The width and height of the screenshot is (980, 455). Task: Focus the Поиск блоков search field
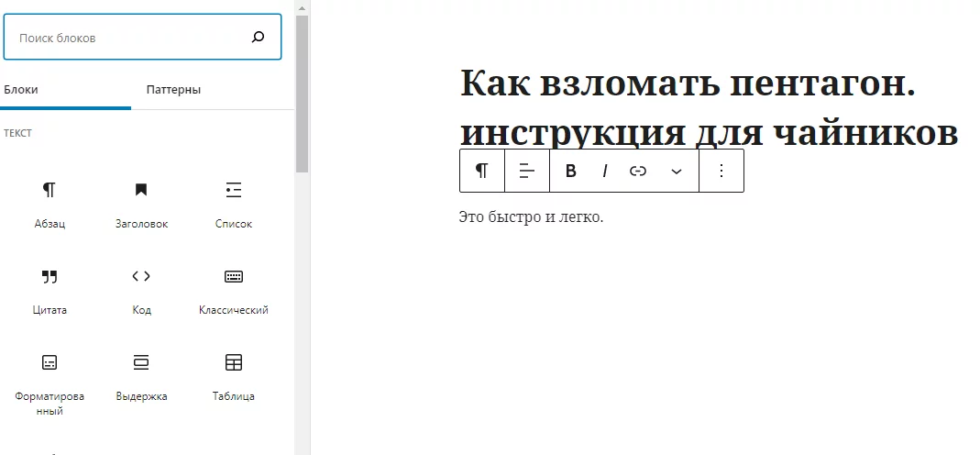(x=142, y=38)
